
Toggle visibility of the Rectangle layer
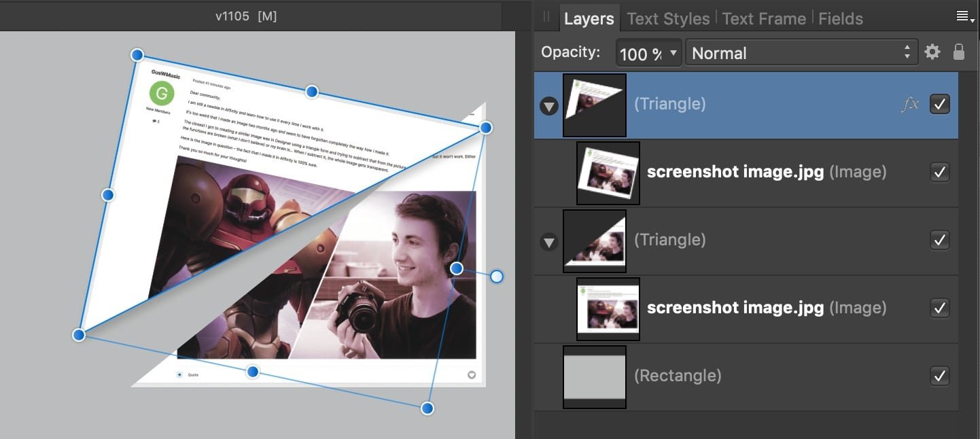940,376
